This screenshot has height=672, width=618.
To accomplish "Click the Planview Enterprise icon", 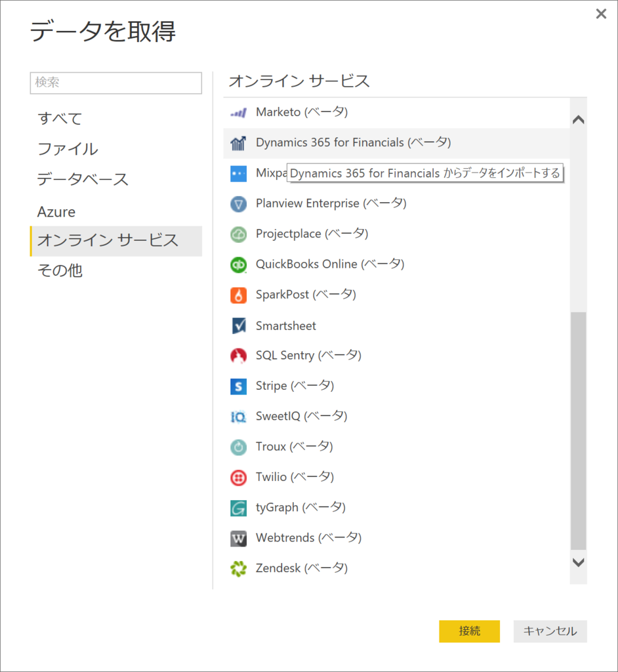I will (x=238, y=204).
